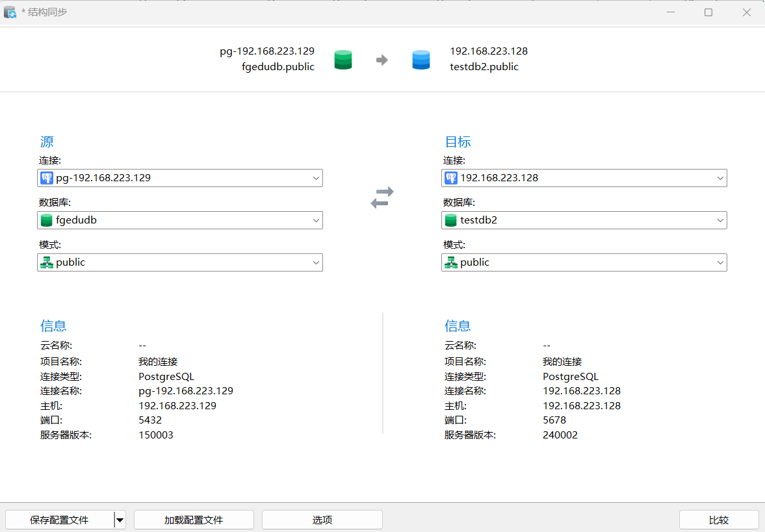Click the 加载配置文件 button

click(x=194, y=520)
